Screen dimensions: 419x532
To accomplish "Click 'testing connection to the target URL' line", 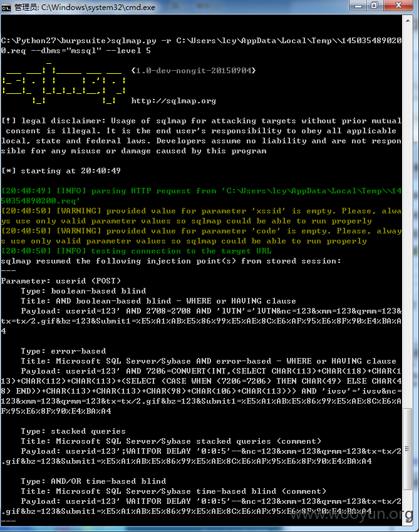I will point(136,251).
